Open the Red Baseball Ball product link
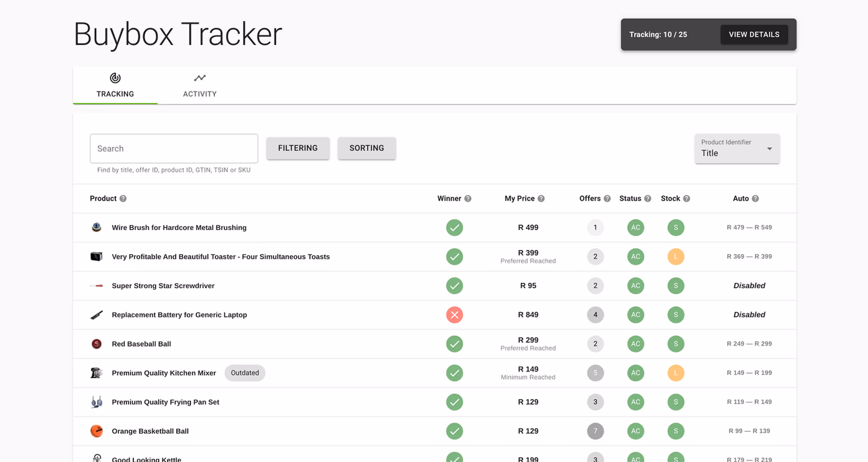Viewport: 868px width, 462px height. tap(141, 344)
